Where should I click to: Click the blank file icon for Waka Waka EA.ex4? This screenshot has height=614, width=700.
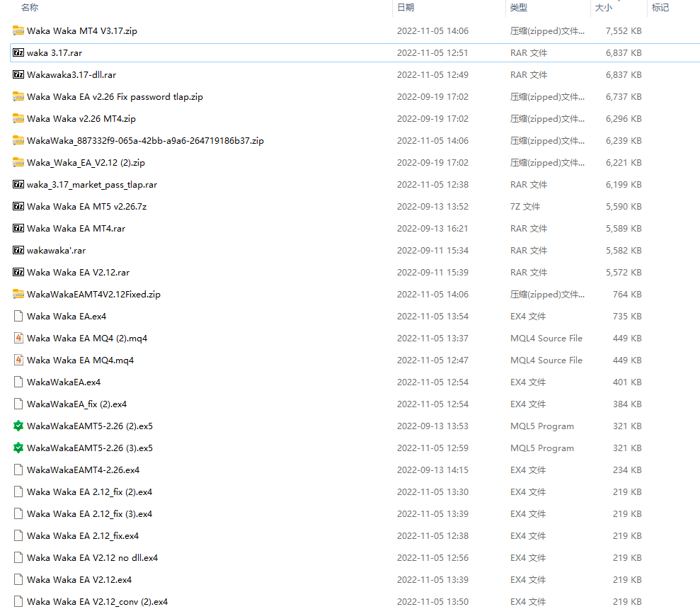tap(18, 317)
